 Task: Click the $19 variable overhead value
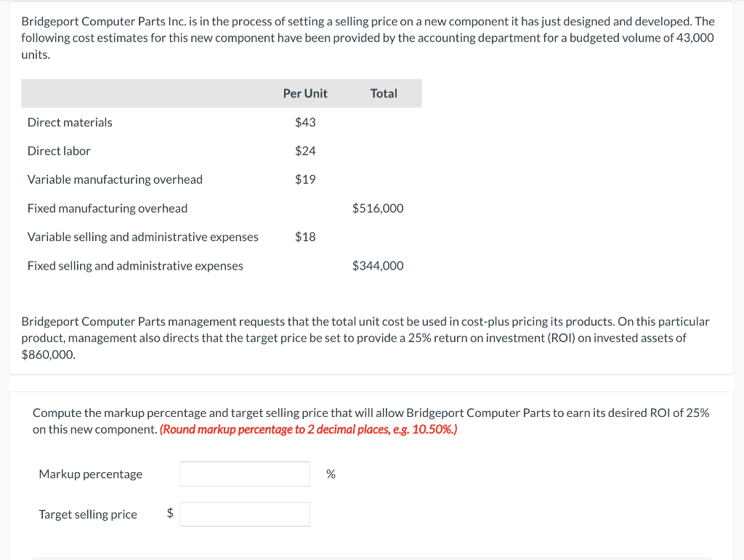(x=305, y=179)
